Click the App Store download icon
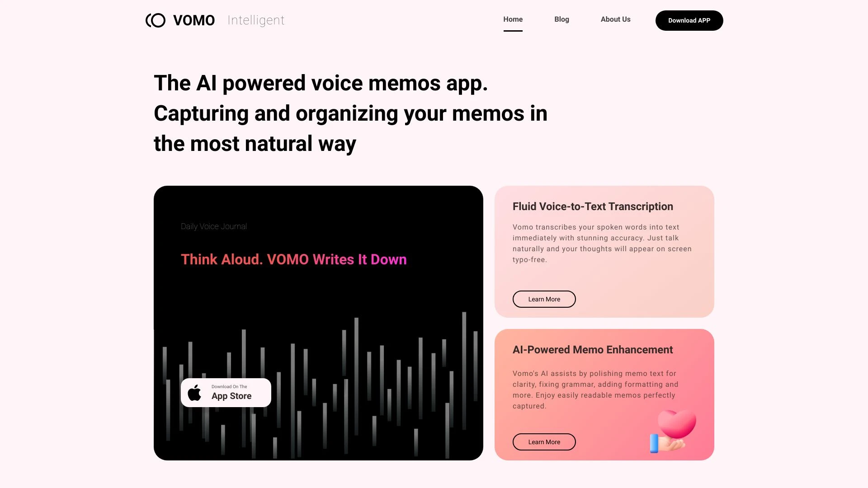 point(194,392)
